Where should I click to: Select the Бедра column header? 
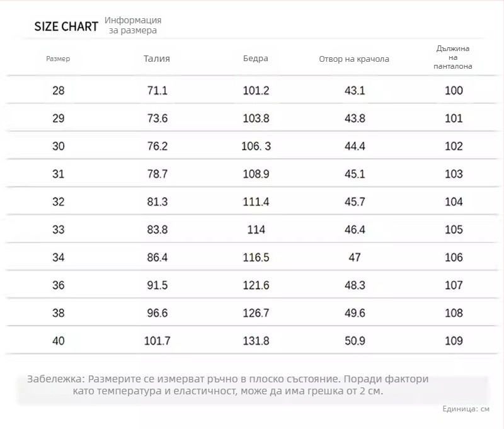pyautogui.click(x=256, y=59)
